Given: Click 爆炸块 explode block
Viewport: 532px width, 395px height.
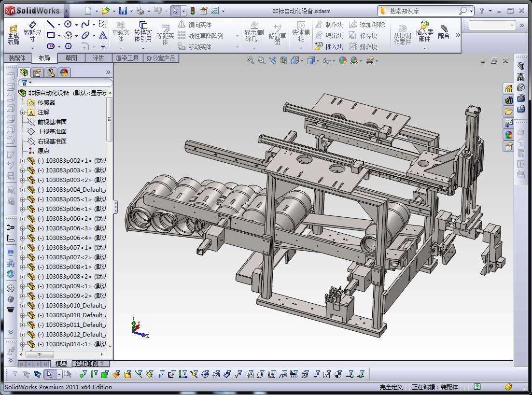Looking at the screenshot, I should (x=363, y=47).
